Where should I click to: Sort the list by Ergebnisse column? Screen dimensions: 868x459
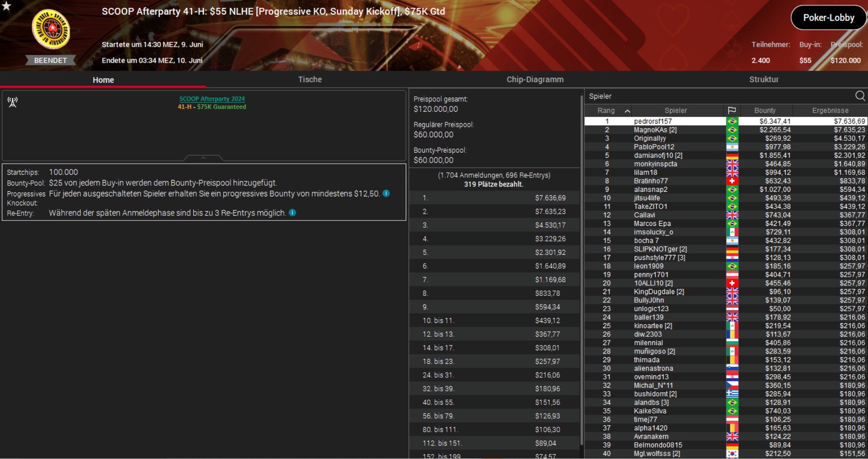tap(830, 110)
